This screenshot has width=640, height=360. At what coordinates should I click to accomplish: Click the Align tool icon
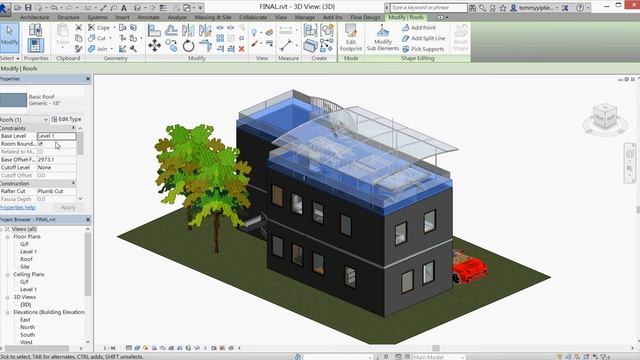(x=154, y=30)
